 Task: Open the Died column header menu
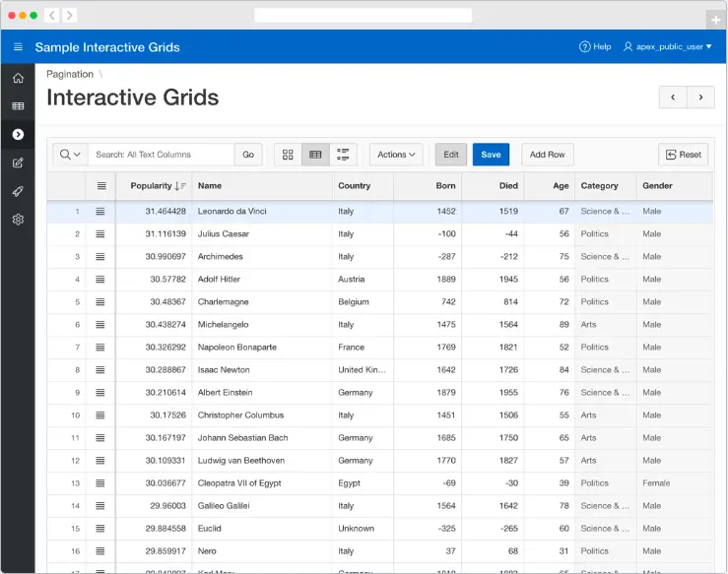[493, 186]
